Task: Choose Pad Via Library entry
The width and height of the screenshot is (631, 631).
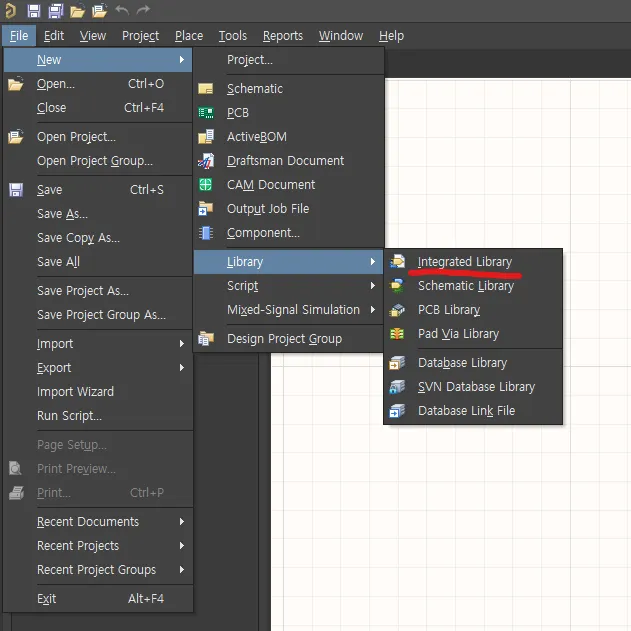Action: (473, 334)
